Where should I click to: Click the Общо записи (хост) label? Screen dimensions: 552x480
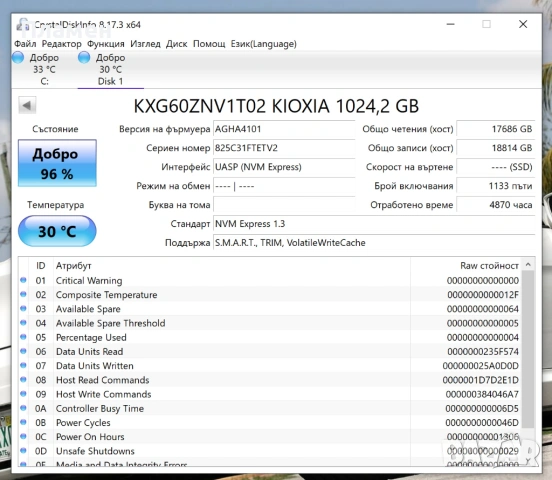[x=410, y=148]
